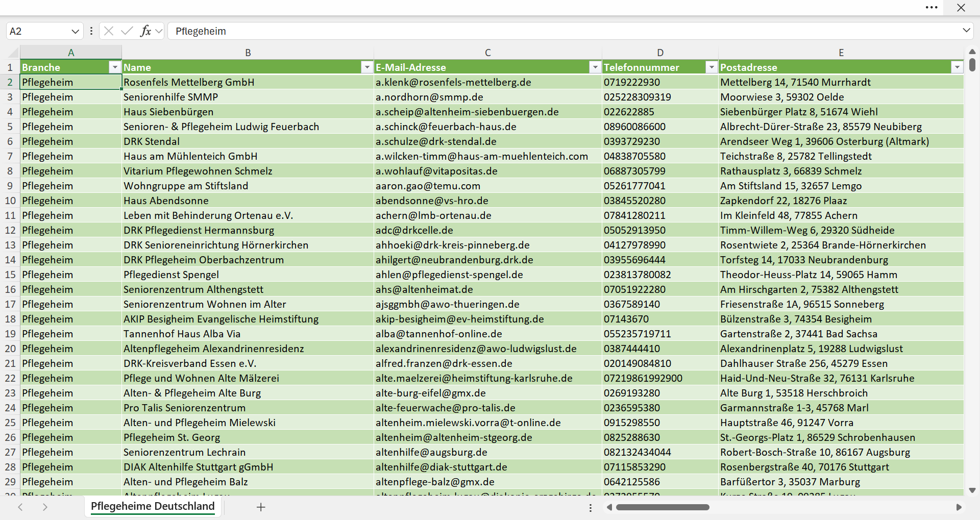Select column C header

click(x=488, y=52)
